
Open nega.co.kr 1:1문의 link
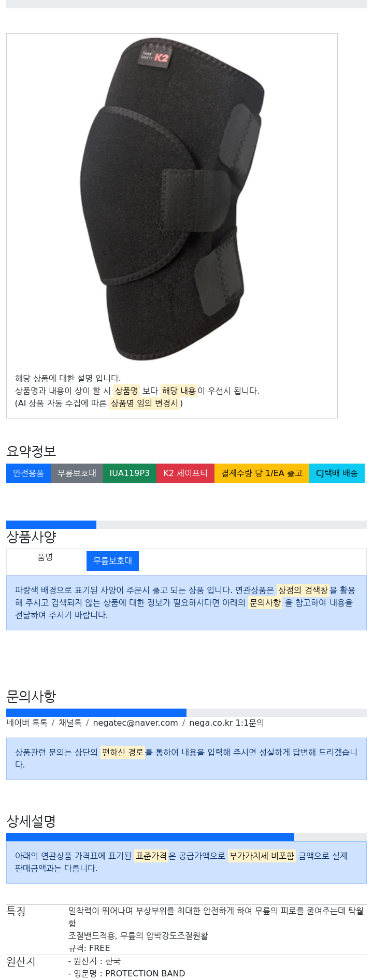pos(226,723)
